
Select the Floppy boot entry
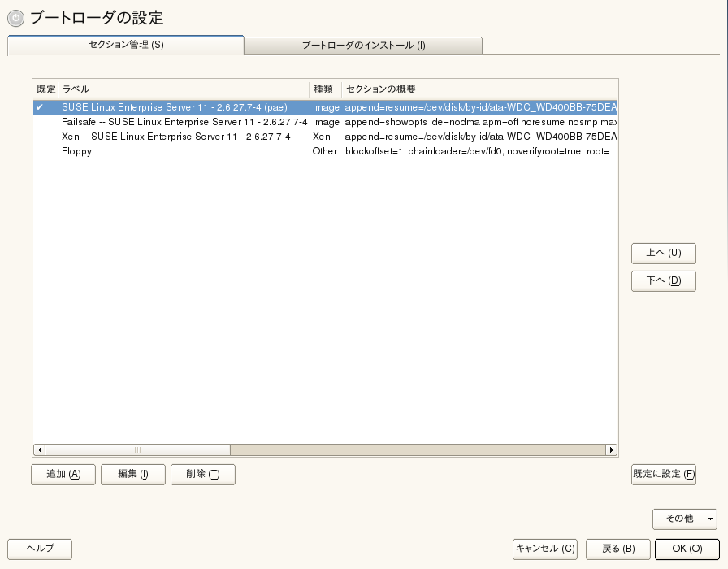point(325,151)
